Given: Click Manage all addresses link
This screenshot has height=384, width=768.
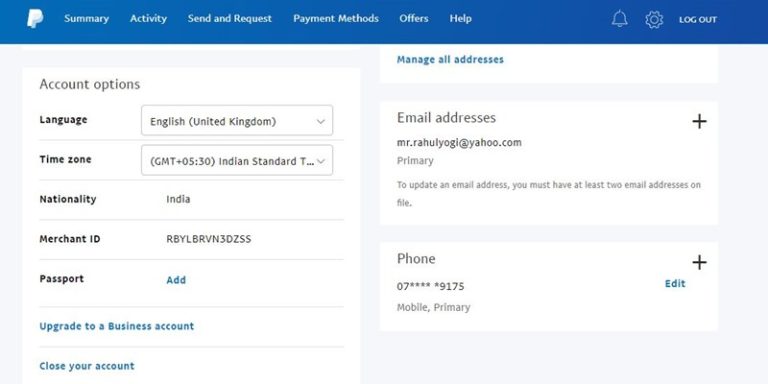Looking at the screenshot, I should point(450,60).
